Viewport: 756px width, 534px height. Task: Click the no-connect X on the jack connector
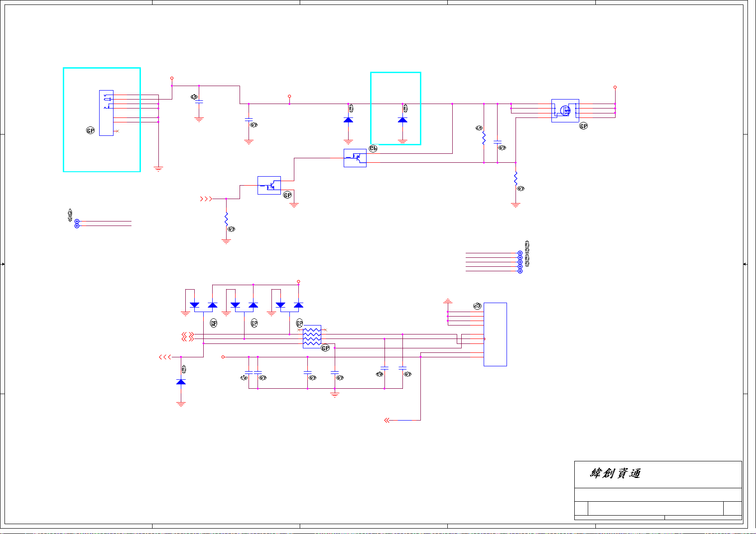click(x=118, y=131)
